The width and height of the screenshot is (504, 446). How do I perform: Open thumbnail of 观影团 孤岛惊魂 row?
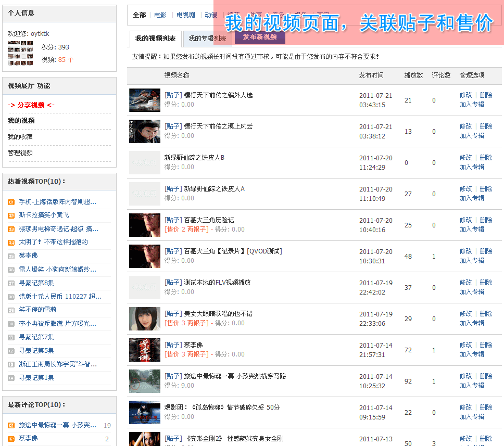point(145,412)
